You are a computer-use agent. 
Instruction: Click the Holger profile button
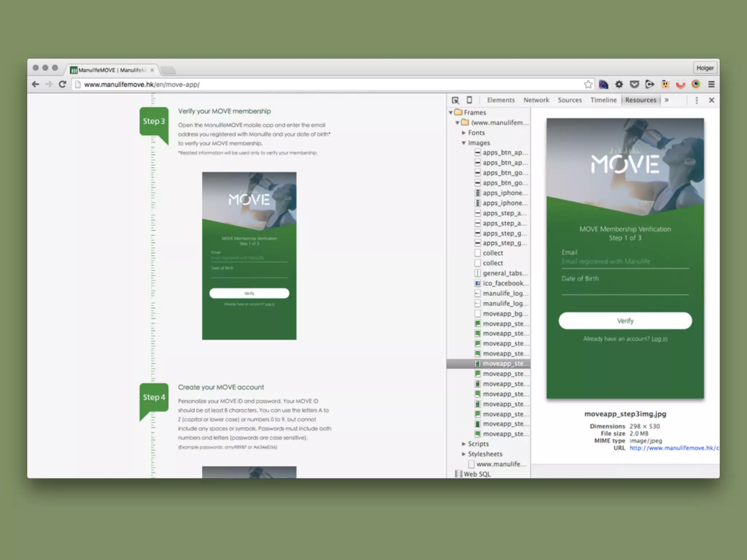point(705,68)
